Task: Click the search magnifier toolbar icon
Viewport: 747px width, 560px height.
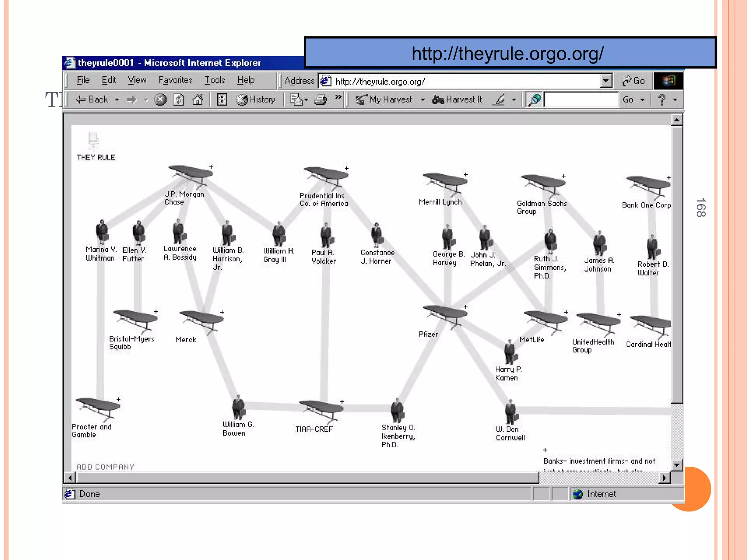Action: point(535,100)
